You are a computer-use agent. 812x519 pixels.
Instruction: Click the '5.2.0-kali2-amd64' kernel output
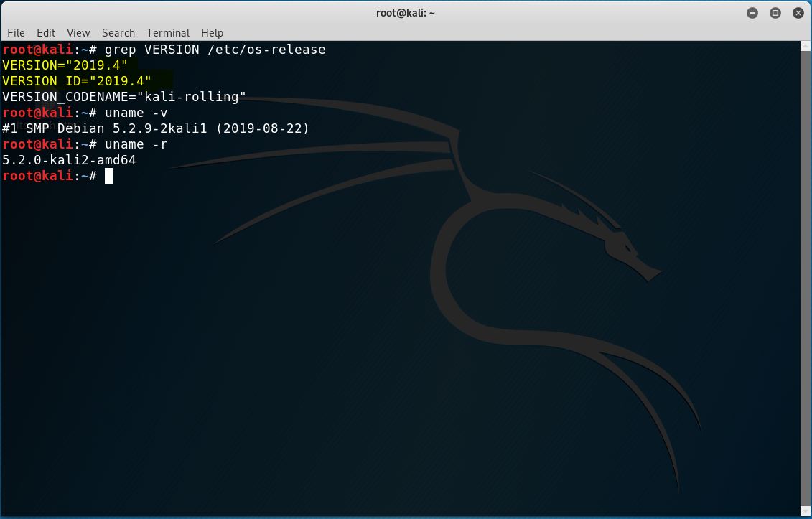tap(69, 160)
